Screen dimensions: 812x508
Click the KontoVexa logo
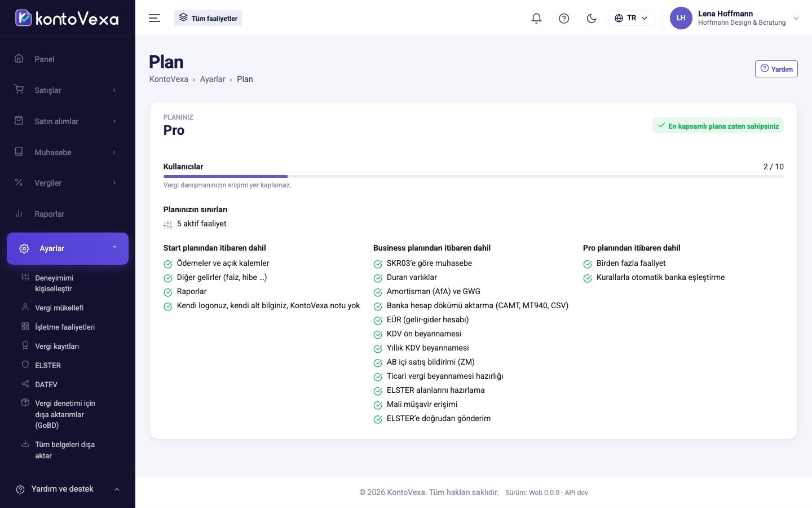coord(67,18)
